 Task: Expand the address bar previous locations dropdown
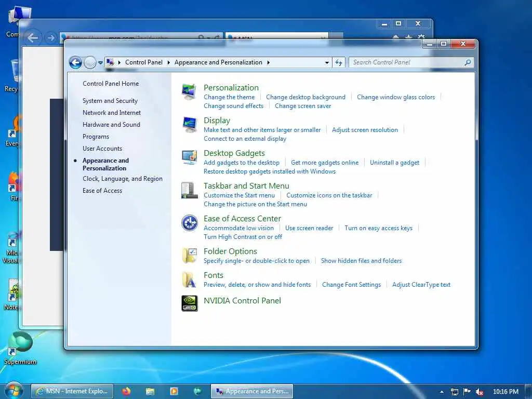(x=327, y=62)
